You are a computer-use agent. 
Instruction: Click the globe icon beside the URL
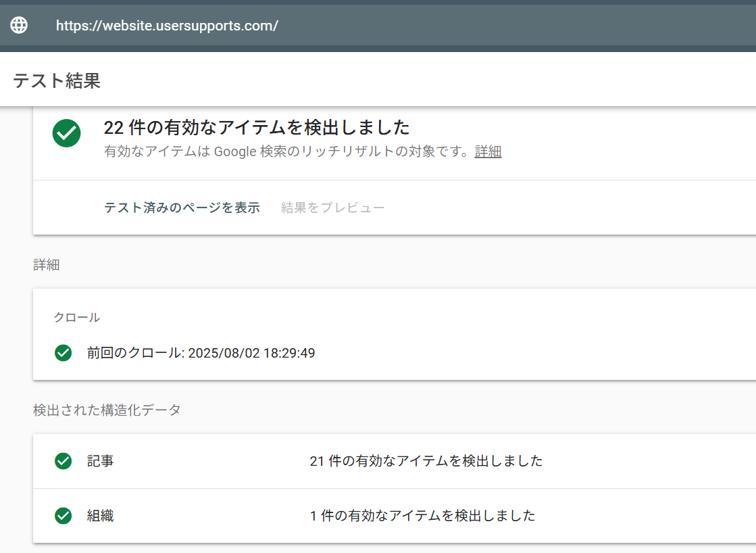tap(19, 26)
